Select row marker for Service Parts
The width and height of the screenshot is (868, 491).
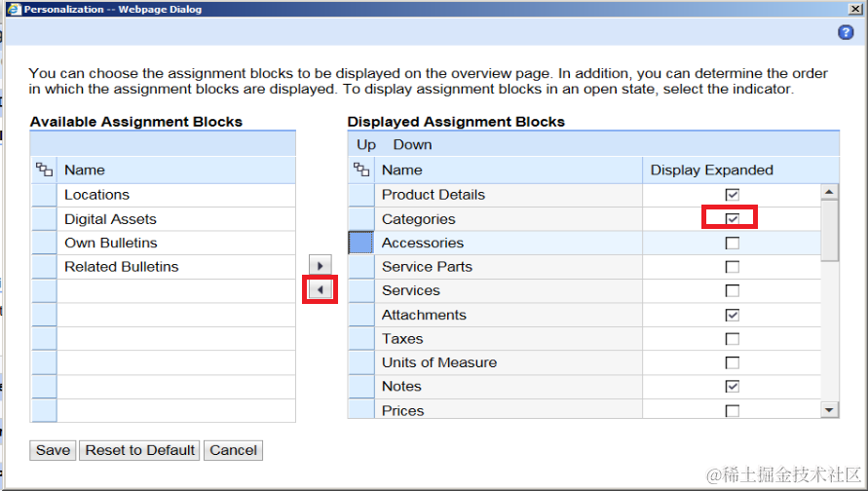pyautogui.click(x=361, y=266)
